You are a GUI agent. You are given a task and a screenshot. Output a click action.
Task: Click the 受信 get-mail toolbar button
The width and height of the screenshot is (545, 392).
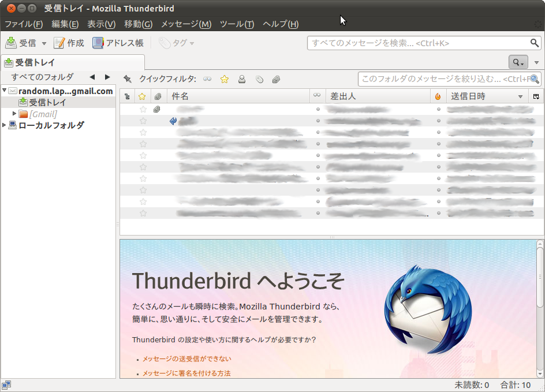pos(21,43)
